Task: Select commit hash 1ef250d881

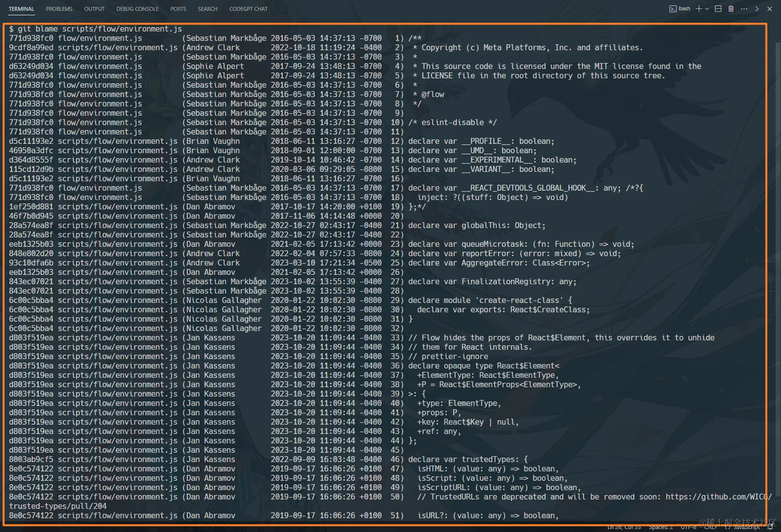Action: coord(31,207)
